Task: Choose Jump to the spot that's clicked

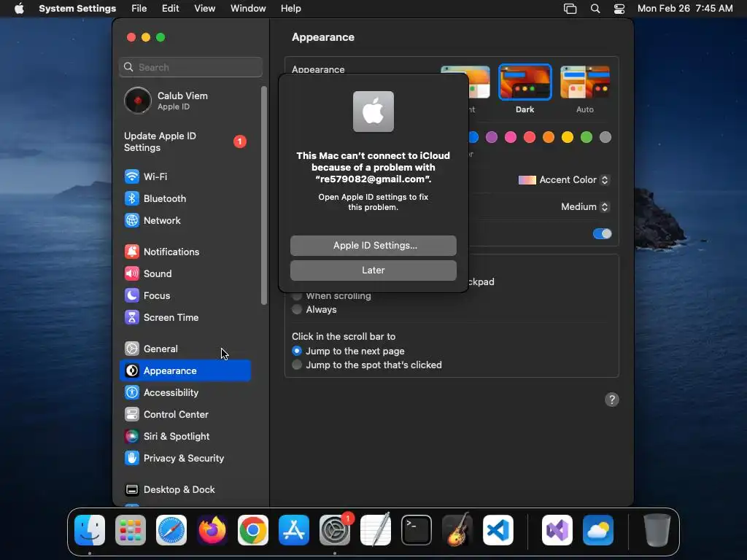Action: coord(297,365)
